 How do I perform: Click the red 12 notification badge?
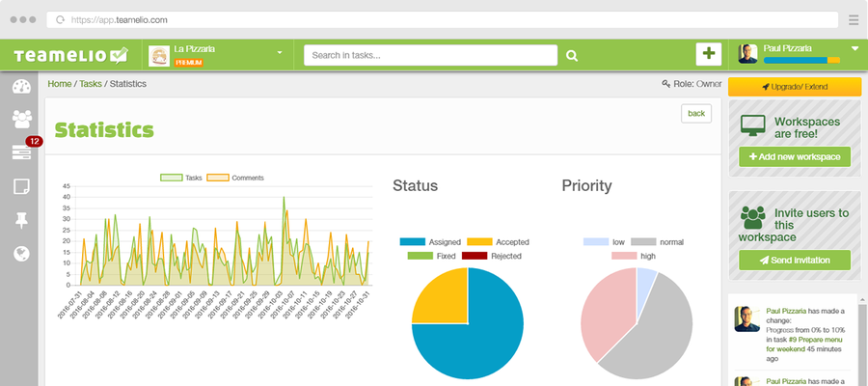pyautogui.click(x=34, y=142)
